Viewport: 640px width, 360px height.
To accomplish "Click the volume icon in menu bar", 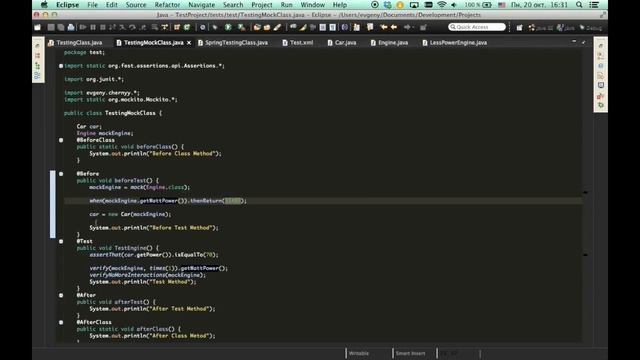I will coord(454,5).
